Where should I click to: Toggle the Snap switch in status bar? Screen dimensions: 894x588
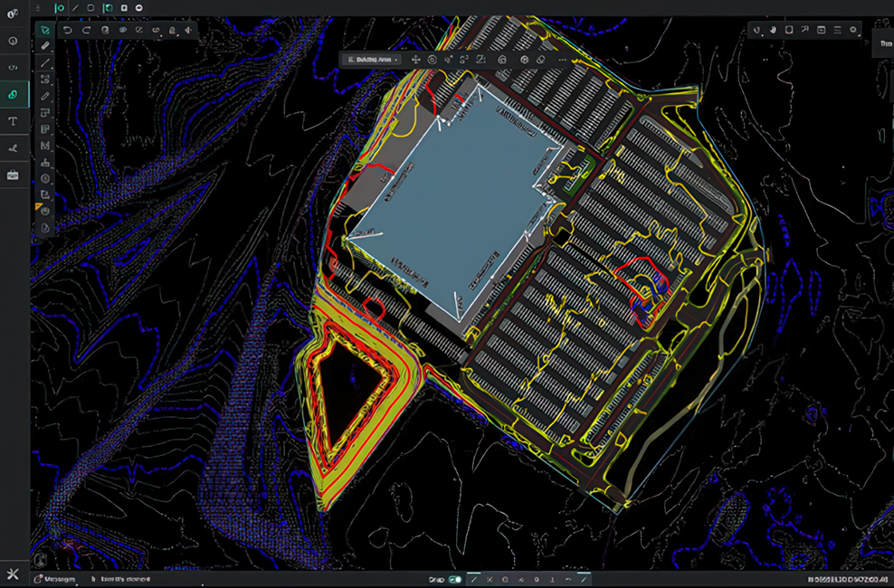pos(455,579)
